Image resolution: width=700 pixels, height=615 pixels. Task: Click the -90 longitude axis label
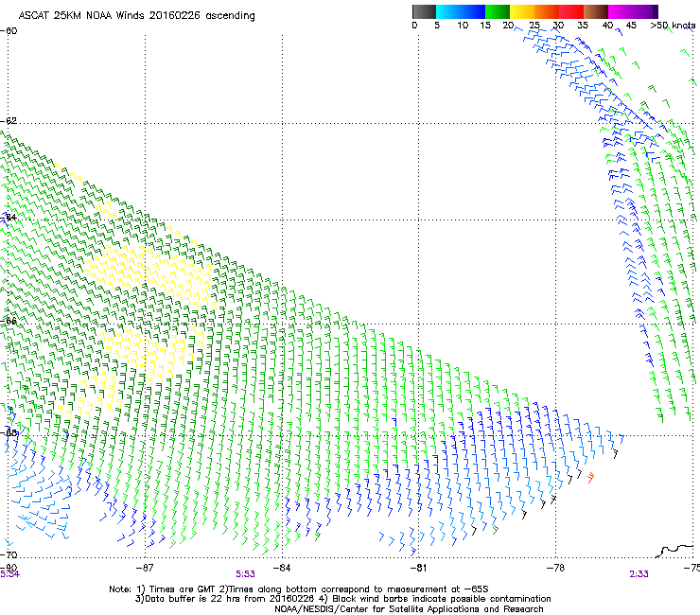pyautogui.click(x=9, y=568)
